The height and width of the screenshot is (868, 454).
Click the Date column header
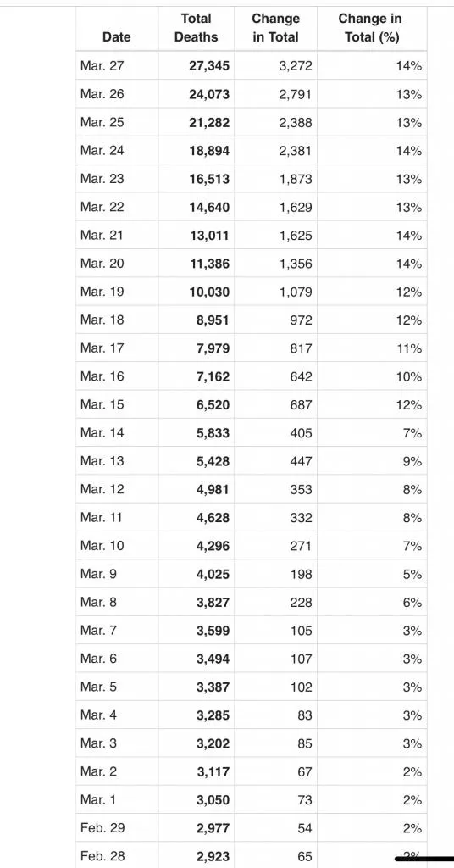tap(117, 37)
